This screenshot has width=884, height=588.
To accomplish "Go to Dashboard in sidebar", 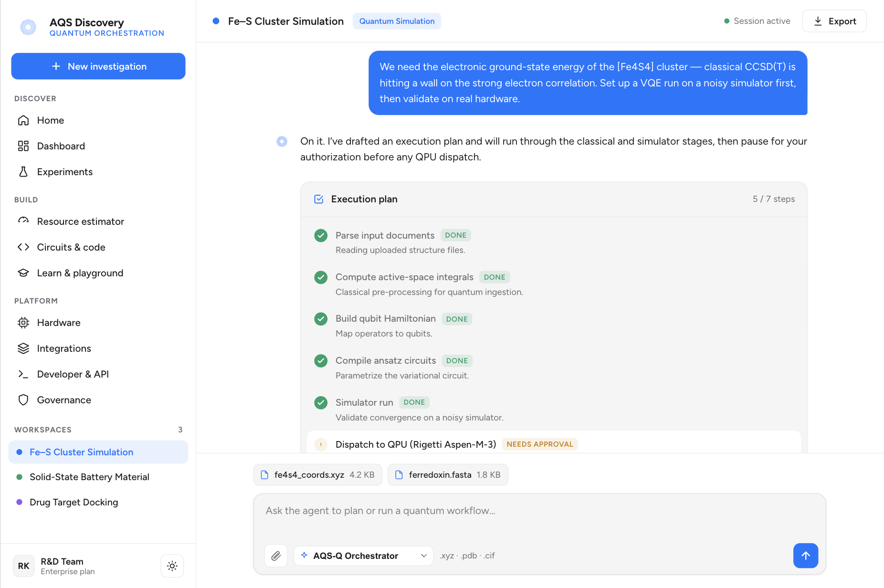I will (98, 146).
